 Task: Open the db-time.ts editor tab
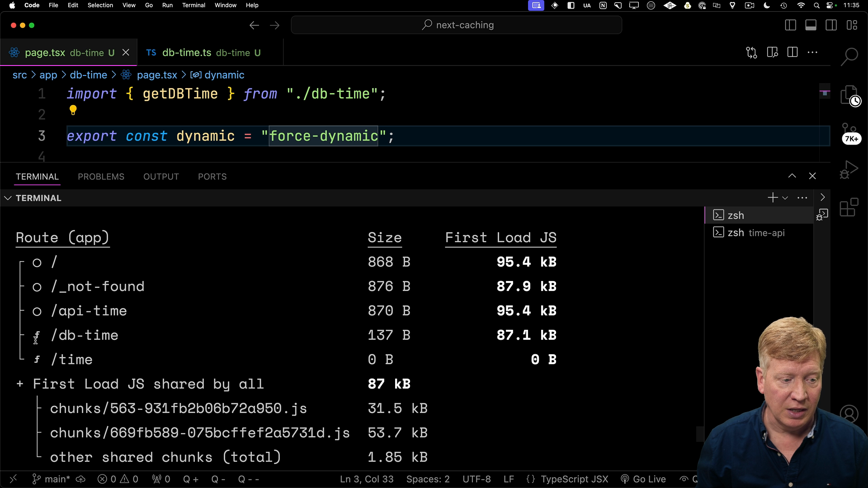pyautogui.click(x=203, y=53)
